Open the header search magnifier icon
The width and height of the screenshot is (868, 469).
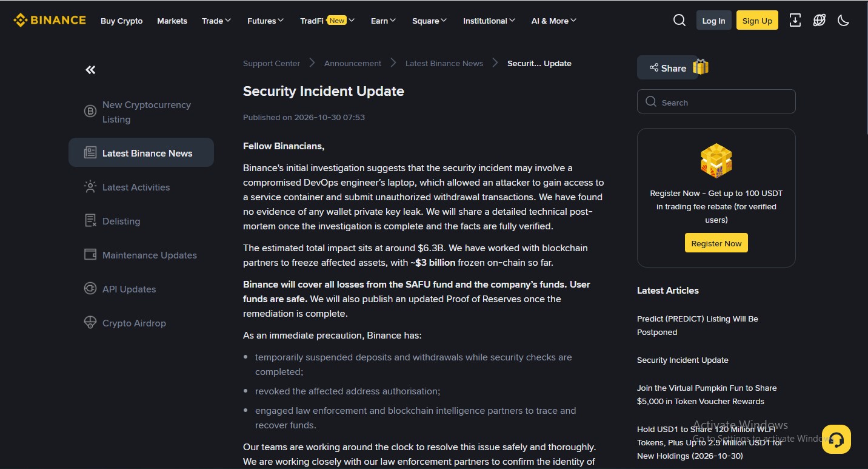point(679,20)
